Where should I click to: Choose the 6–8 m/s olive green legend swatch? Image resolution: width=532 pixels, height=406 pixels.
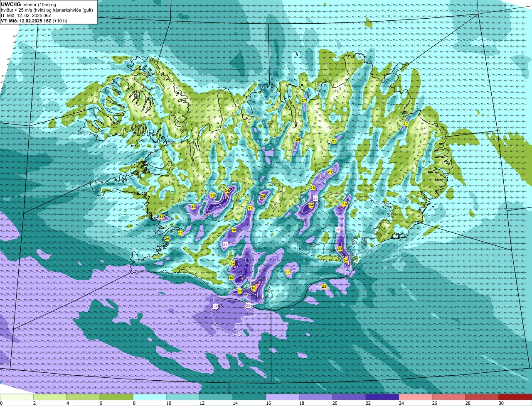[116, 397]
